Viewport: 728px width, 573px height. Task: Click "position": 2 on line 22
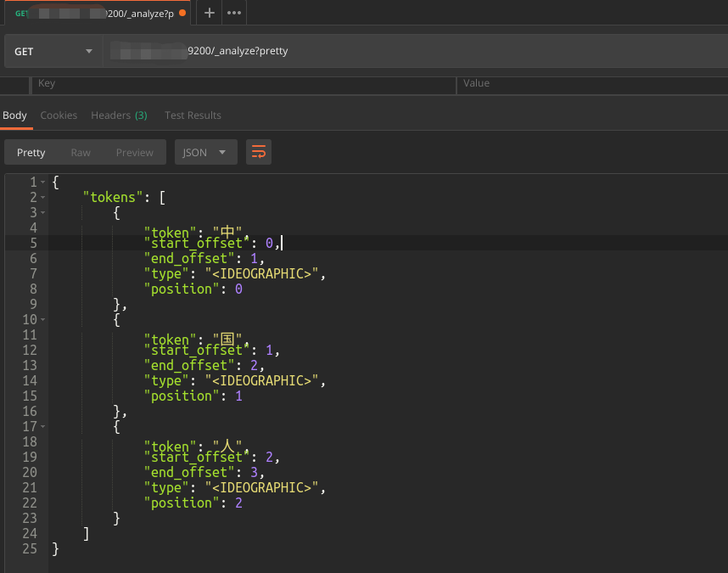coord(193,503)
